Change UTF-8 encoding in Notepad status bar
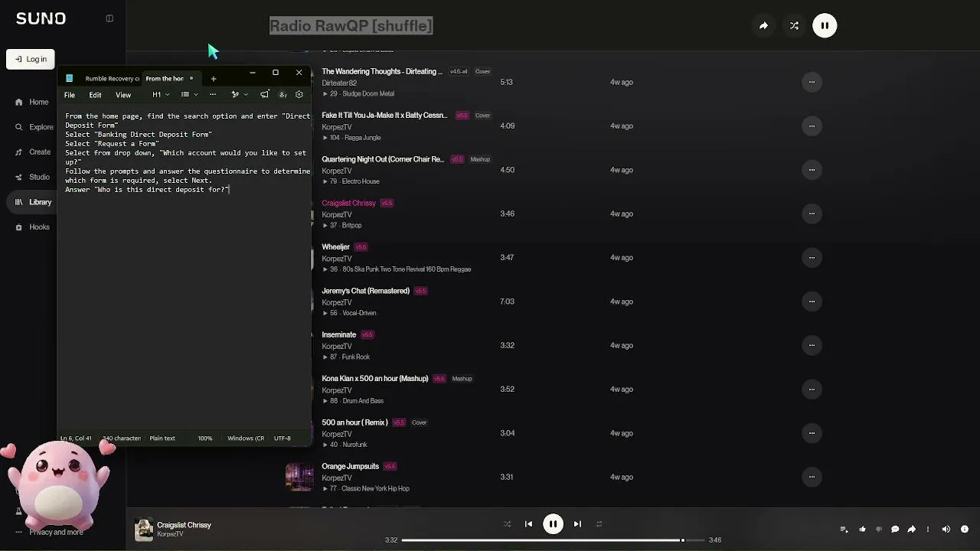 283,439
